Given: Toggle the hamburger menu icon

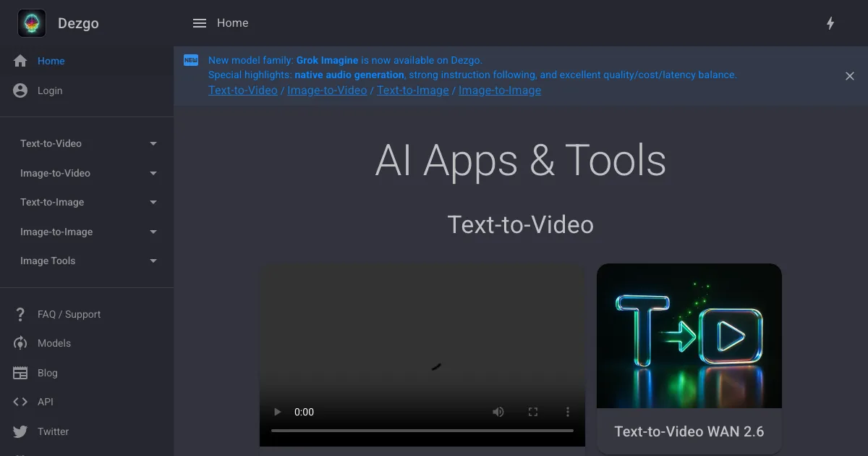Looking at the screenshot, I should click(x=200, y=23).
